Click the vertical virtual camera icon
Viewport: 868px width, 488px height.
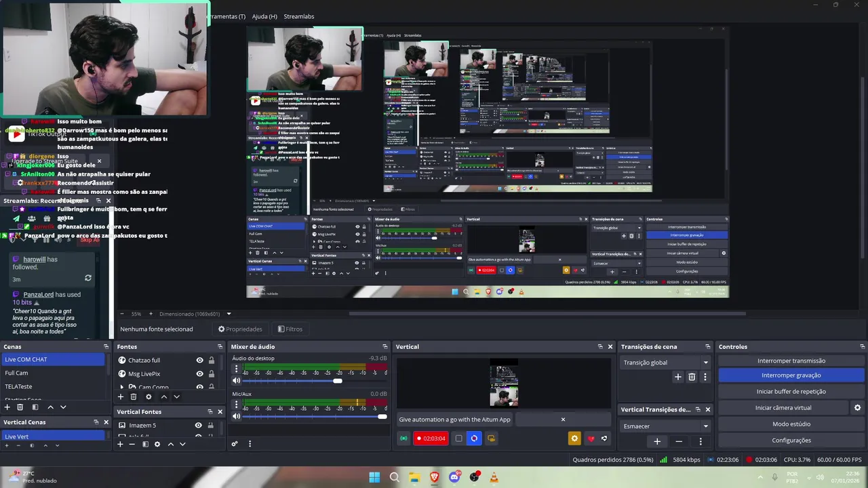491,439
